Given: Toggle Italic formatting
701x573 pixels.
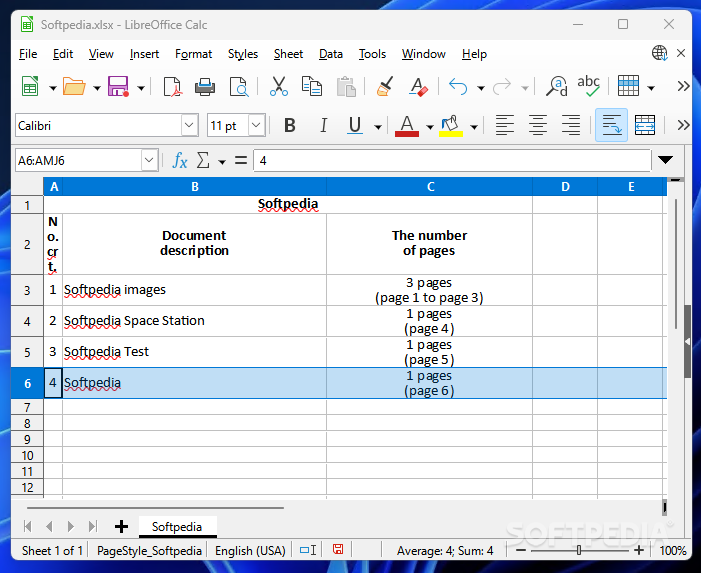Looking at the screenshot, I should pos(324,125).
